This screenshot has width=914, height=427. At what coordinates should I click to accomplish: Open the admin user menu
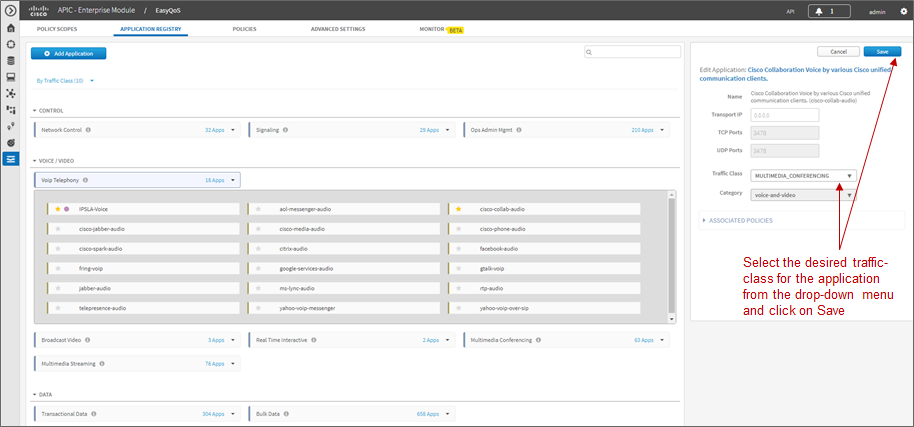(x=877, y=11)
